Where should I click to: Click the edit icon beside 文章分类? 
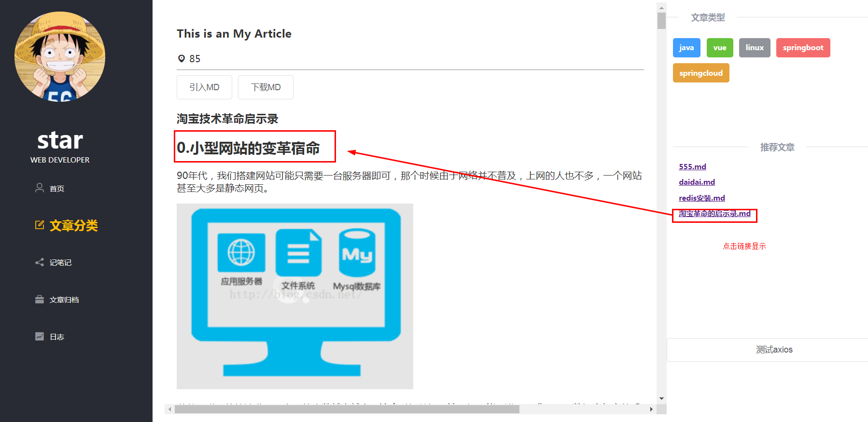tap(40, 225)
